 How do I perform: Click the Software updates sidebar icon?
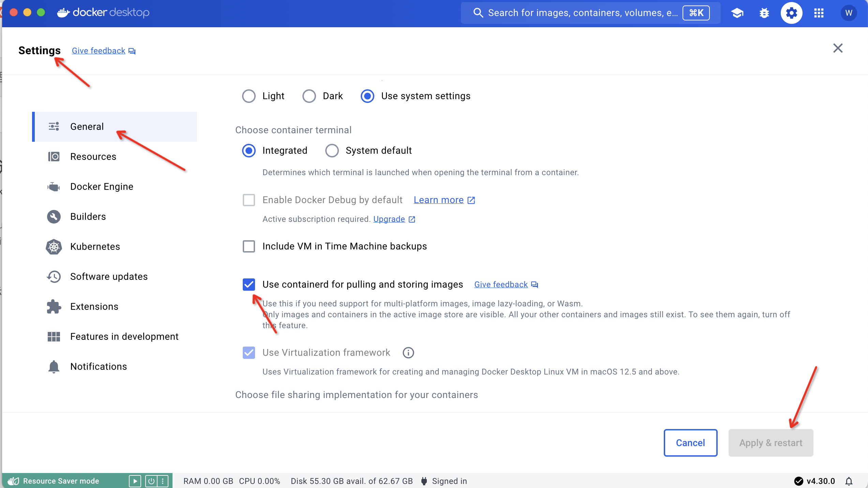(54, 276)
